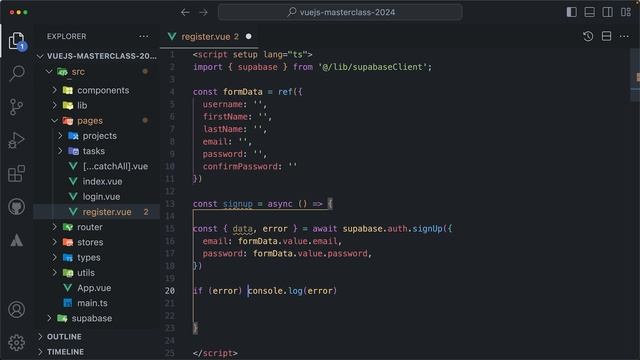The height and width of the screenshot is (360, 640).
Task: Toggle the secondary side bar layout icon
Action: click(x=607, y=12)
